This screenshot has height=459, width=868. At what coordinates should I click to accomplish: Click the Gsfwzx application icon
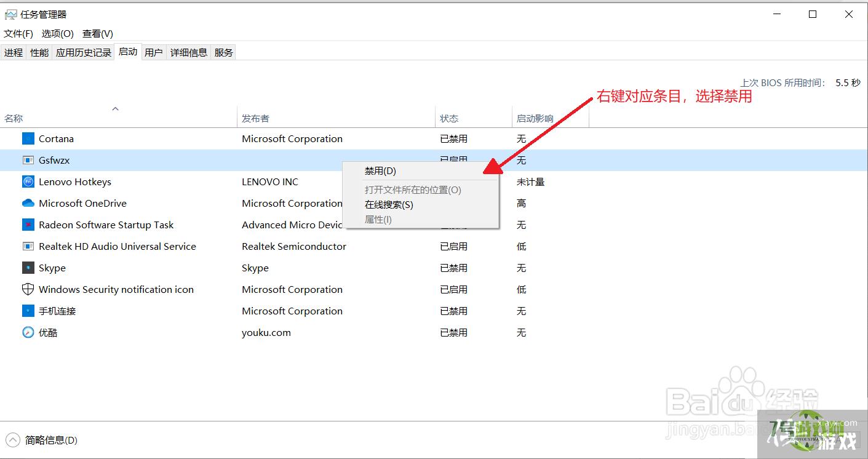[28, 160]
